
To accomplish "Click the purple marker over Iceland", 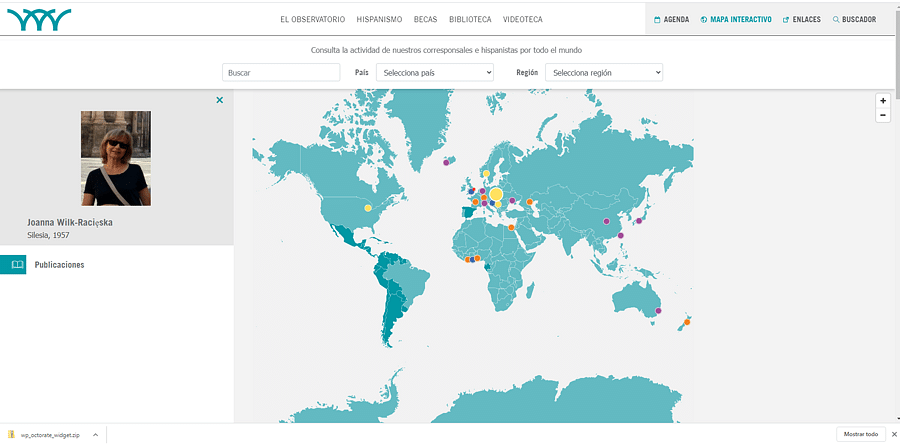I will point(446,161).
